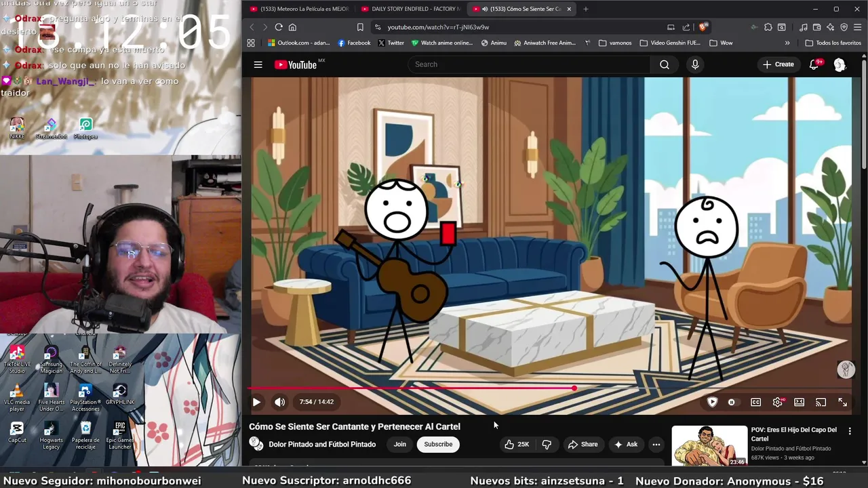Launch VLC media player desktop icon

tap(17, 398)
